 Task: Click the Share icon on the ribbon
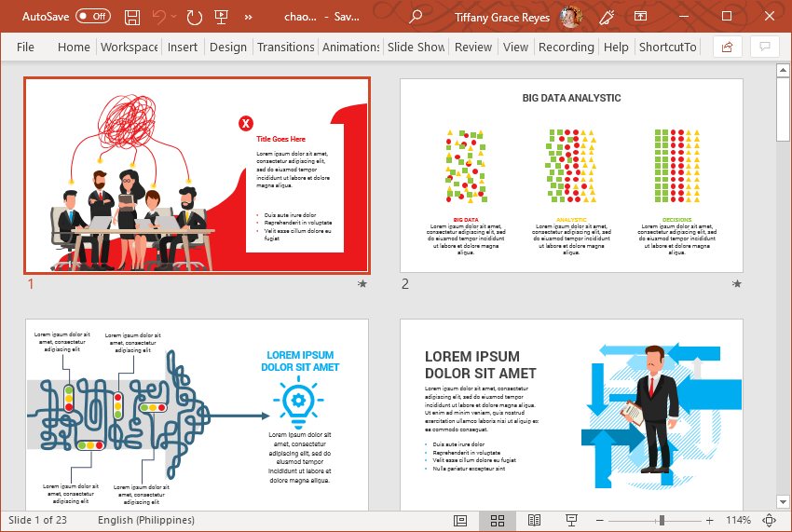click(x=728, y=47)
